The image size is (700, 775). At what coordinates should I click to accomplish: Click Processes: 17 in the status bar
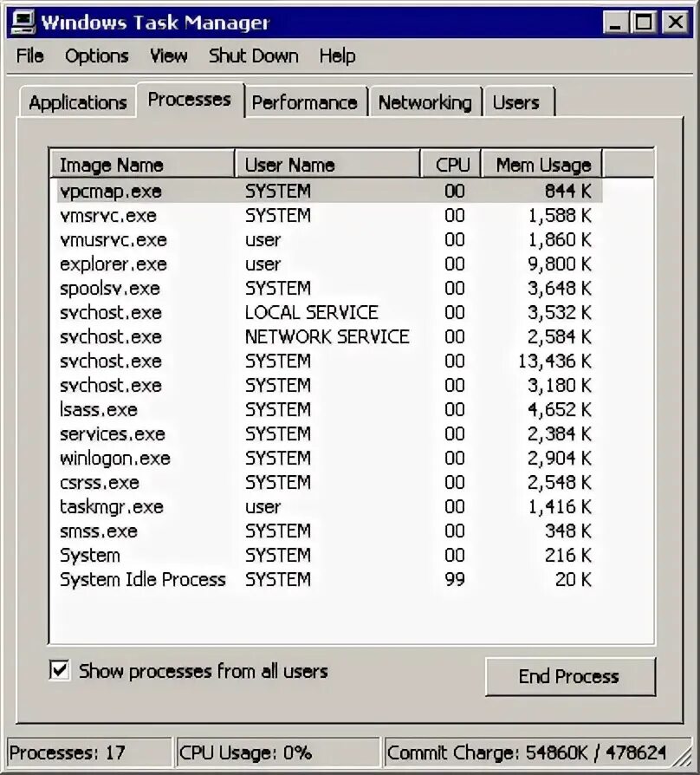point(89,752)
